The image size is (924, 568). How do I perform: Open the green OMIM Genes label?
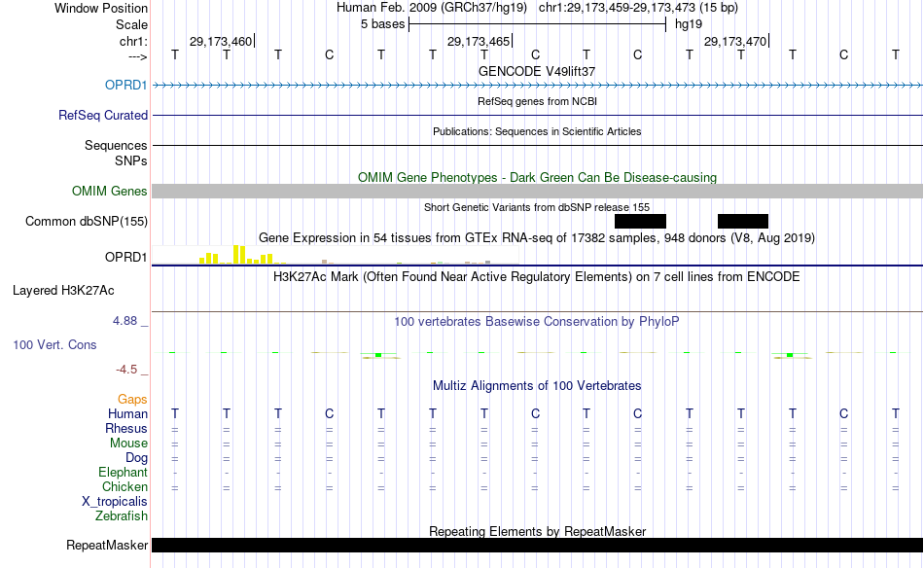[109, 192]
